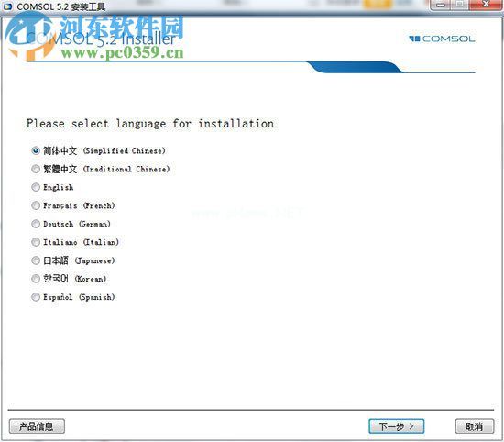
Task: Click the COMSOL title bar app icon
Action: click(7, 6)
